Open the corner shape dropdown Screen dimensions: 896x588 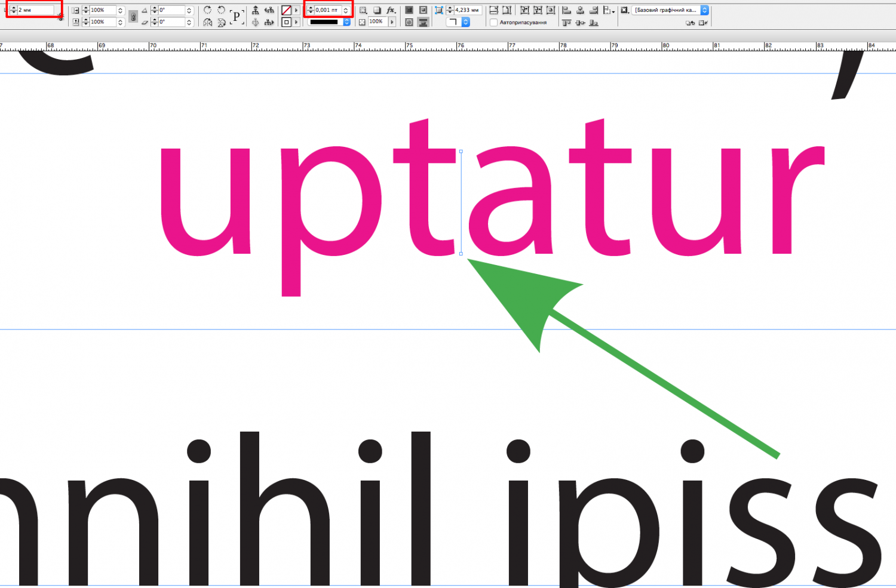coord(465,22)
